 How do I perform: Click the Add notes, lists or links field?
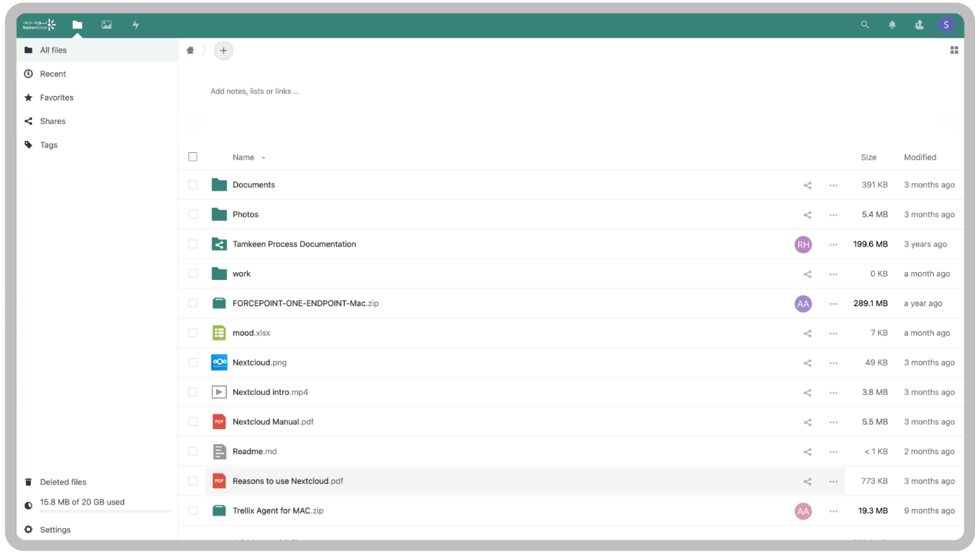(x=255, y=91)
